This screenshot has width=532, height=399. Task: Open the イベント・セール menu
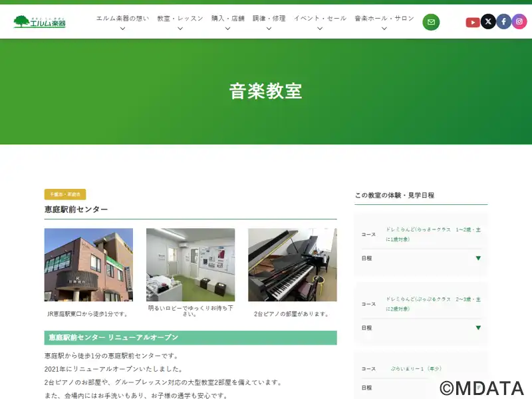click(320, 22)
